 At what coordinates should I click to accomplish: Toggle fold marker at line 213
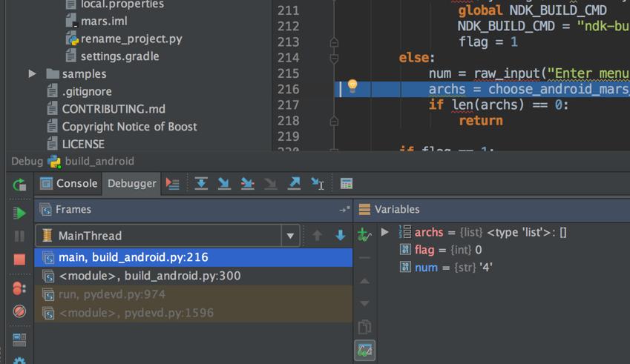tap(334, 42)
